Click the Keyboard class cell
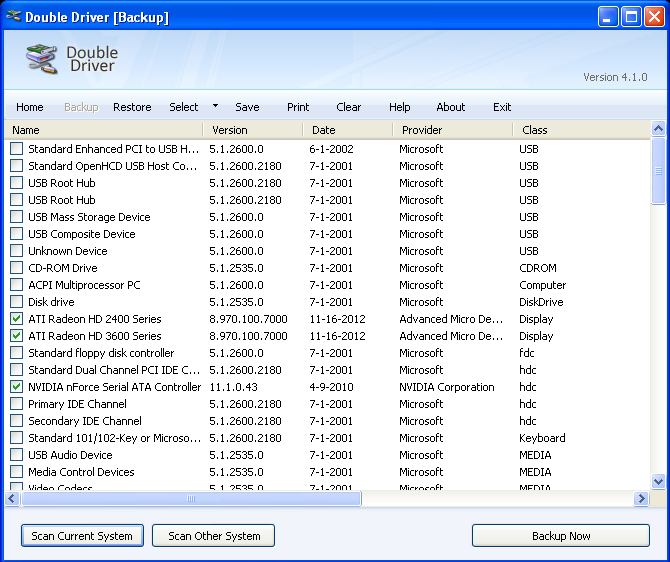The width and height of the screenshot is (670, 562). click(x=542, y=438)
